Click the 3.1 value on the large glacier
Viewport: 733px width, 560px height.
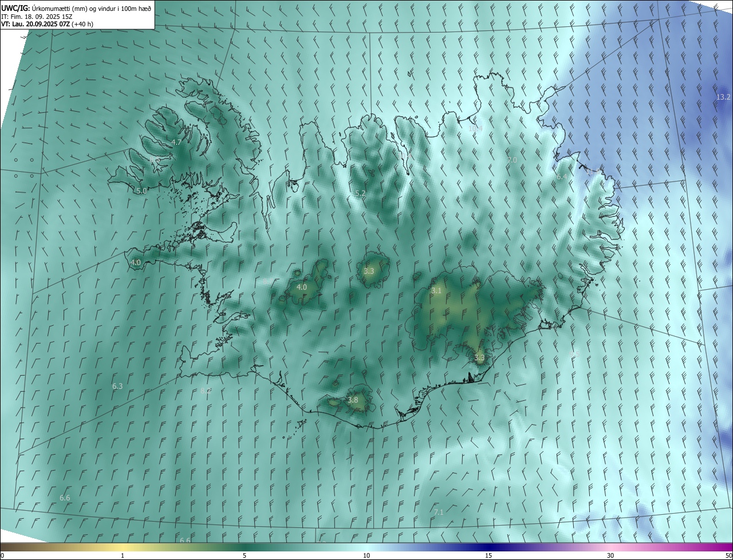coord(436,291)
